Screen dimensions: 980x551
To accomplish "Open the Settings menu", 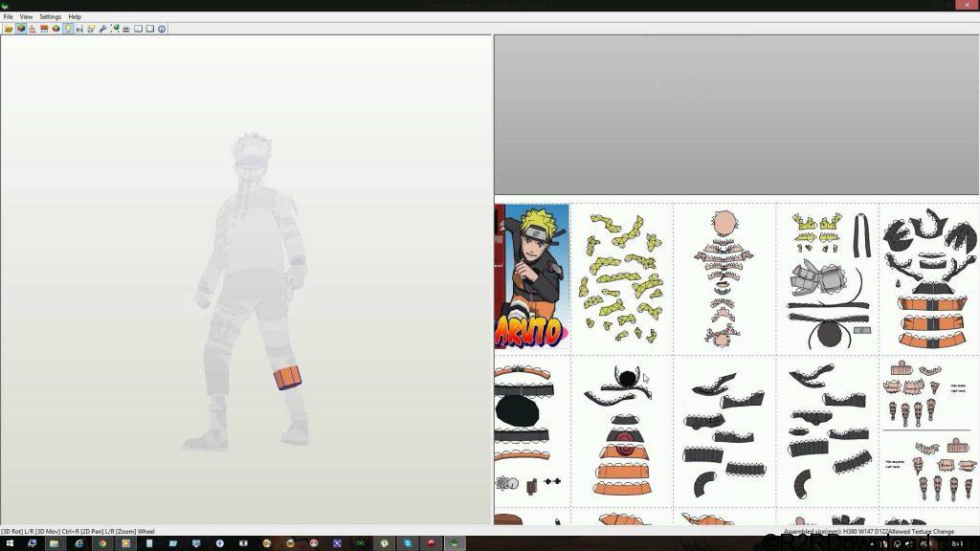I will pyautogui.click(x=50, y=16).
